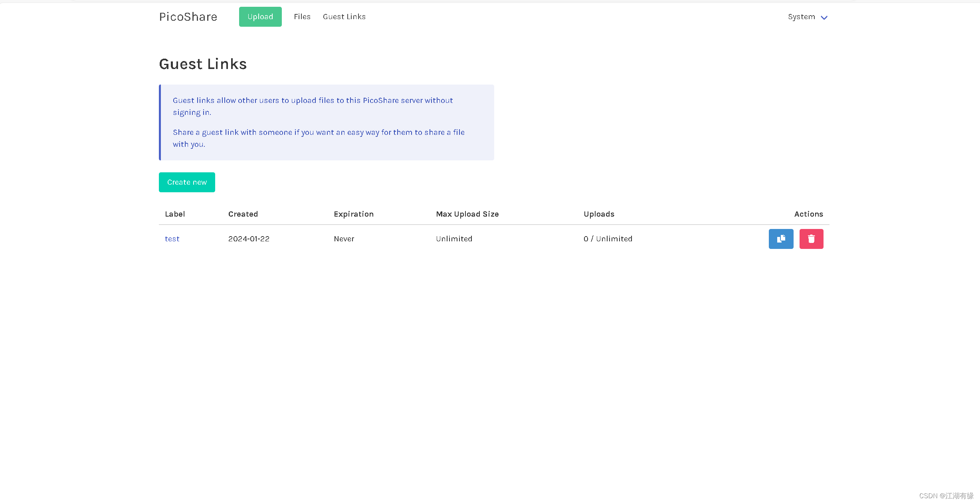This screenshot has height=503, width=980.
Task: Select the Never expiration cell
Action: (x=344, y=239)
